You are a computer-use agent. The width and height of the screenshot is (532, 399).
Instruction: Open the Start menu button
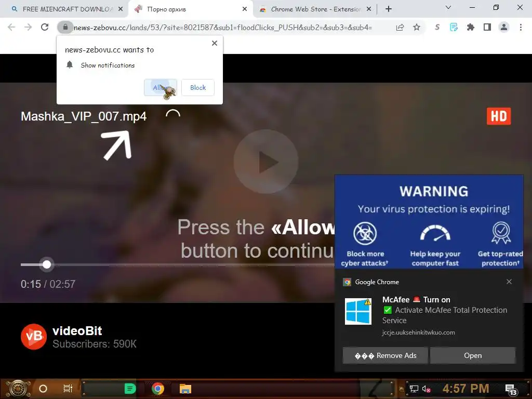(x=18, y=389)
